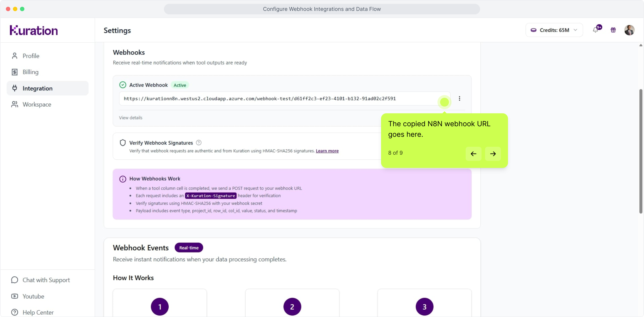Click the window title bar text
644x317 pixels.
click(322, 9)
